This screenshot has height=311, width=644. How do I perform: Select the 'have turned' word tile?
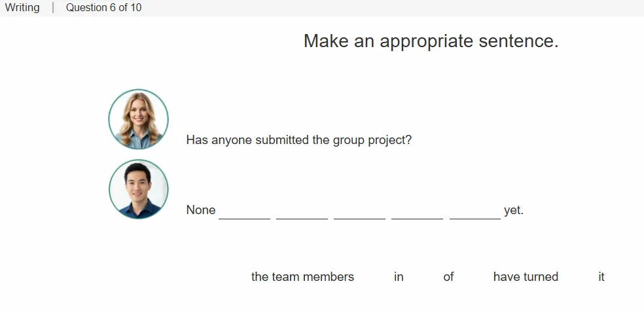point(526,277)
